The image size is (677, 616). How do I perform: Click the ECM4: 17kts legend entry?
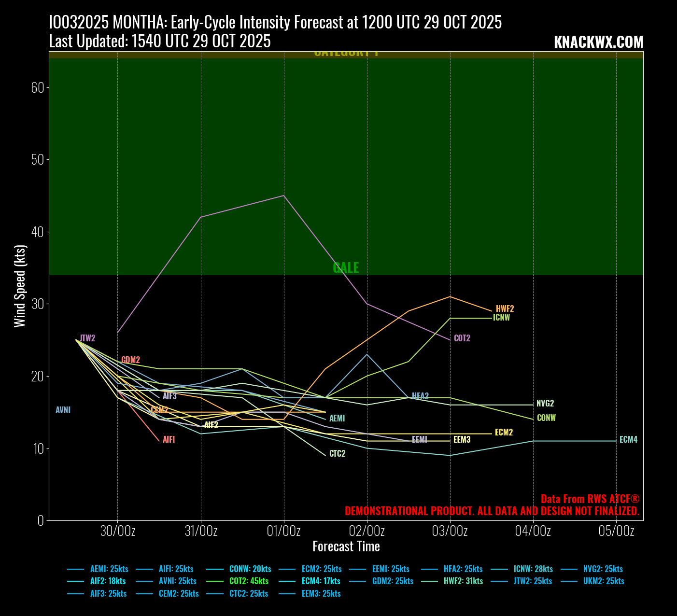click(321, 581)
